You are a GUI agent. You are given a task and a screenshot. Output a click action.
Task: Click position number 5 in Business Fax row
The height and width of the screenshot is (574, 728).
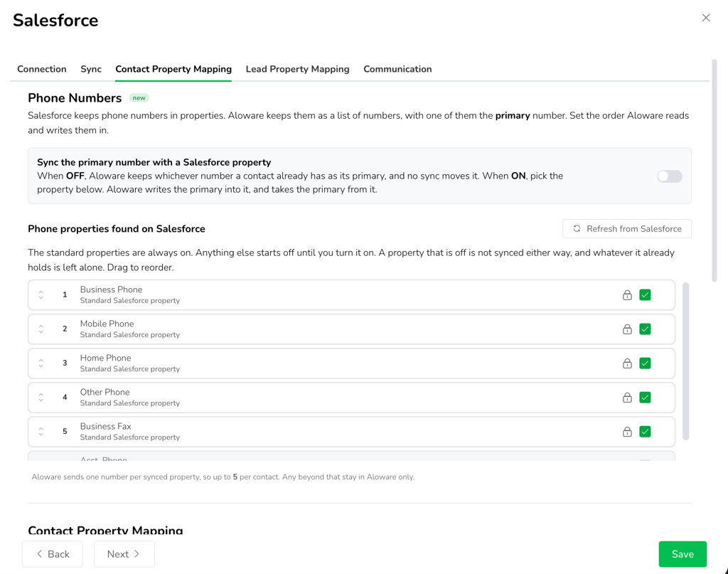[65, 432]
